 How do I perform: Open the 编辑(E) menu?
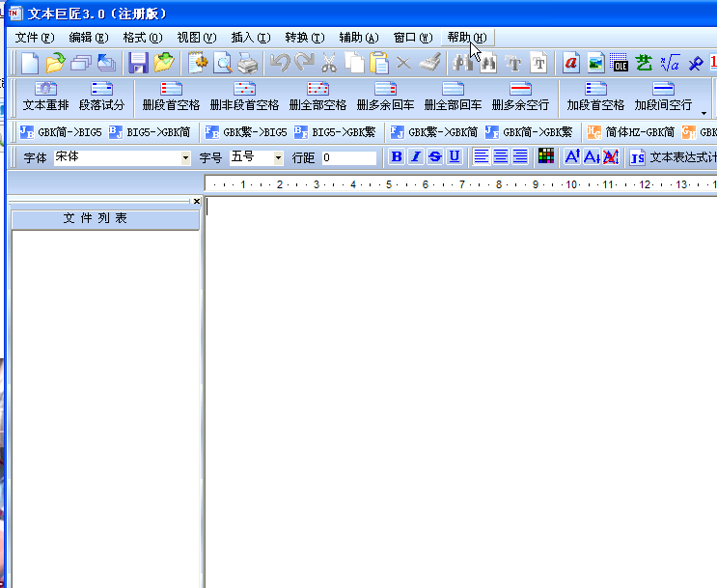pos(89,38)
